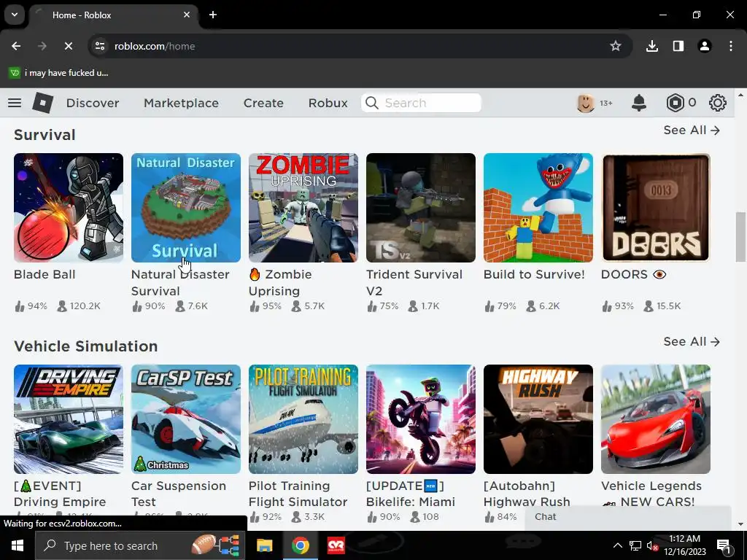Image resolution: width=747 pixels, height=560 pixels.
Task: See all Survival games
Action: point(692,130)
